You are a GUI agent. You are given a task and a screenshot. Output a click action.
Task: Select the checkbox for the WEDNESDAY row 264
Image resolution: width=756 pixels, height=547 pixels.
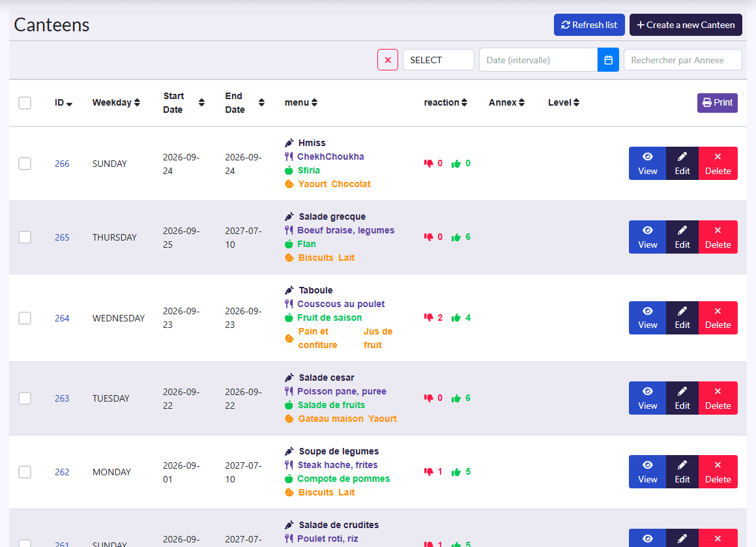tap(25, 318)
